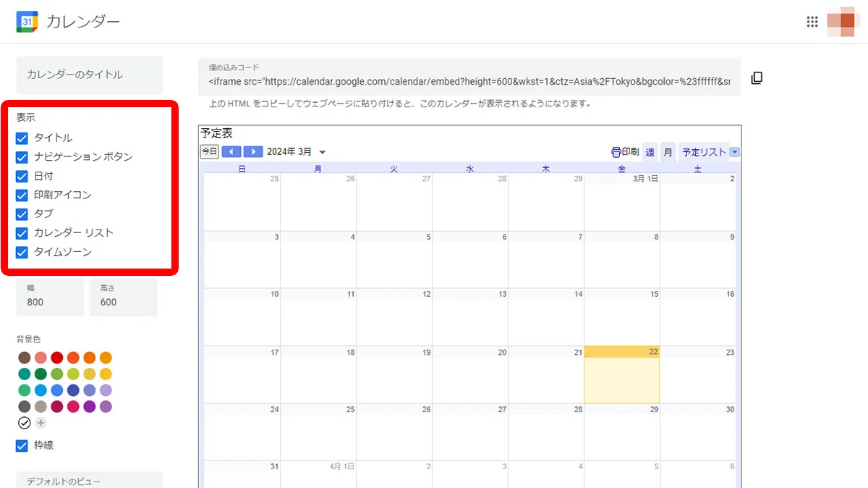Open the Google apps grid launcher
The image size is (868, 488).
tap(812, 22)
